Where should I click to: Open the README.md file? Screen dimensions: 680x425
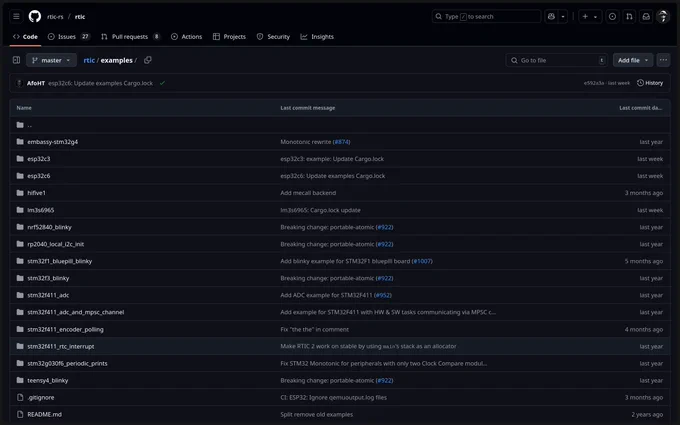[44, 414]
